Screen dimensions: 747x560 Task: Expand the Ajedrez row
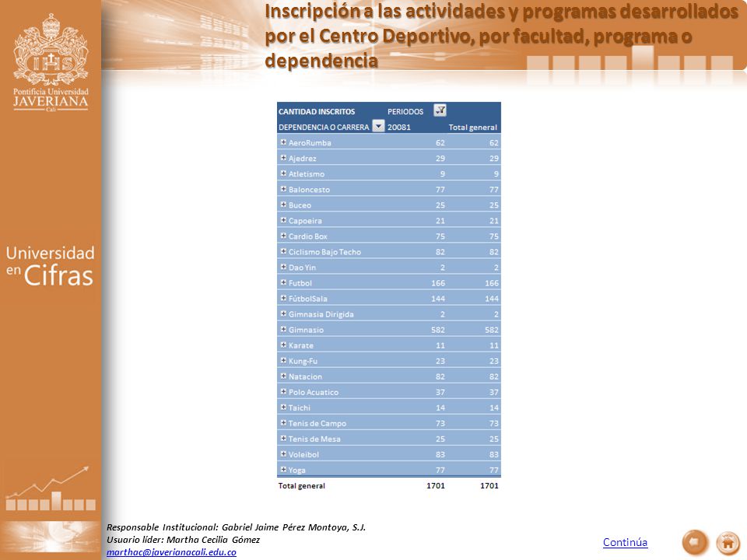[283, 158]
